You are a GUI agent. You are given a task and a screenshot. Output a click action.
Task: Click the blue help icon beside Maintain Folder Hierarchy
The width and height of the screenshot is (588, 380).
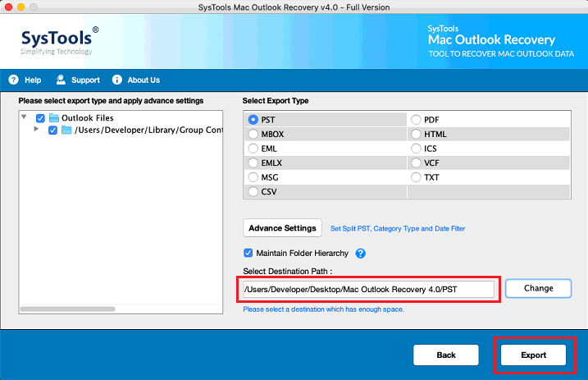(360, 254)
